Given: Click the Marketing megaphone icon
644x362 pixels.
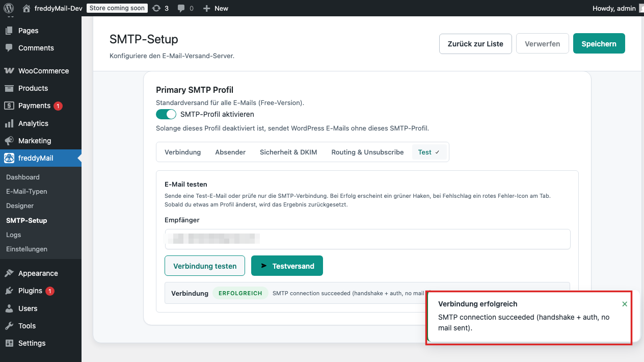Looking at the screenshot, I should pyautogui.click(x=9, y=141).
